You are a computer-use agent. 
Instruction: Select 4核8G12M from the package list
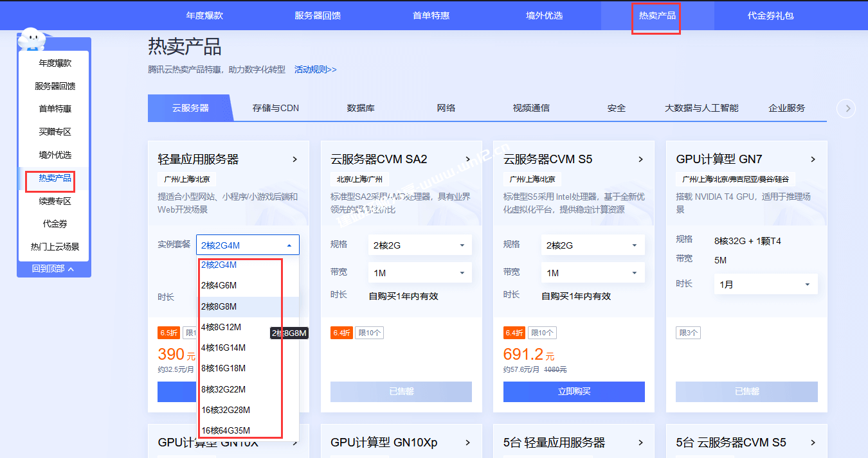[221, 327]
